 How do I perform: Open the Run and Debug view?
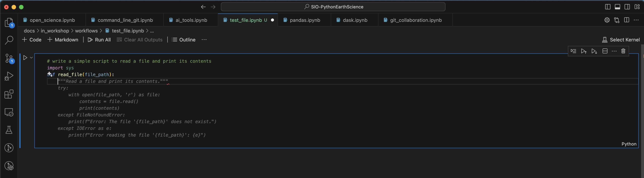9,76
